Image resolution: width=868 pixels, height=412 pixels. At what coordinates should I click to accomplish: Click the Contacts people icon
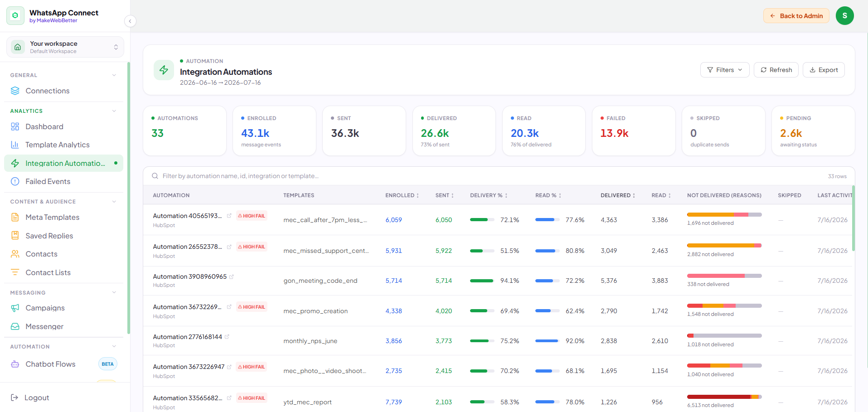(x=15, y=254)
